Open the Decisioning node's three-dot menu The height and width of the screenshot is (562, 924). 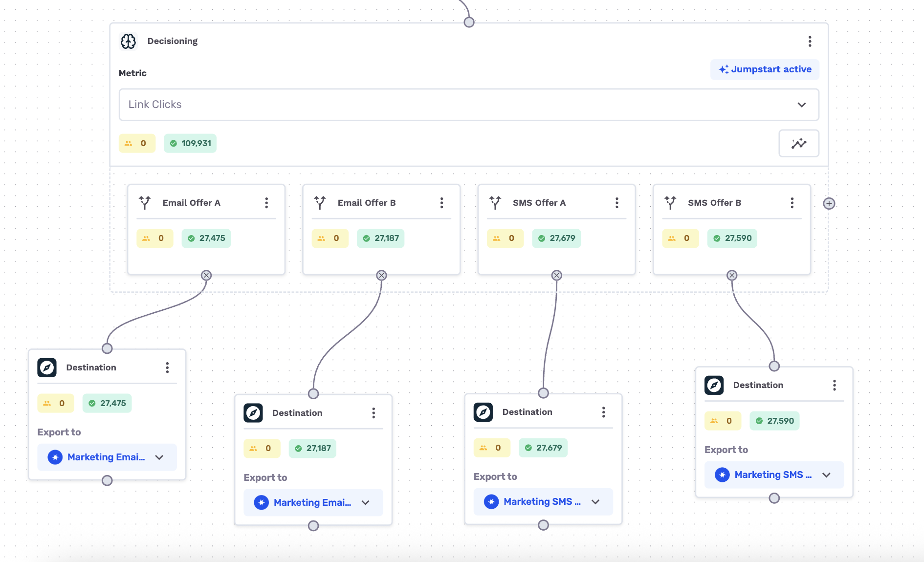pos(810,41)
